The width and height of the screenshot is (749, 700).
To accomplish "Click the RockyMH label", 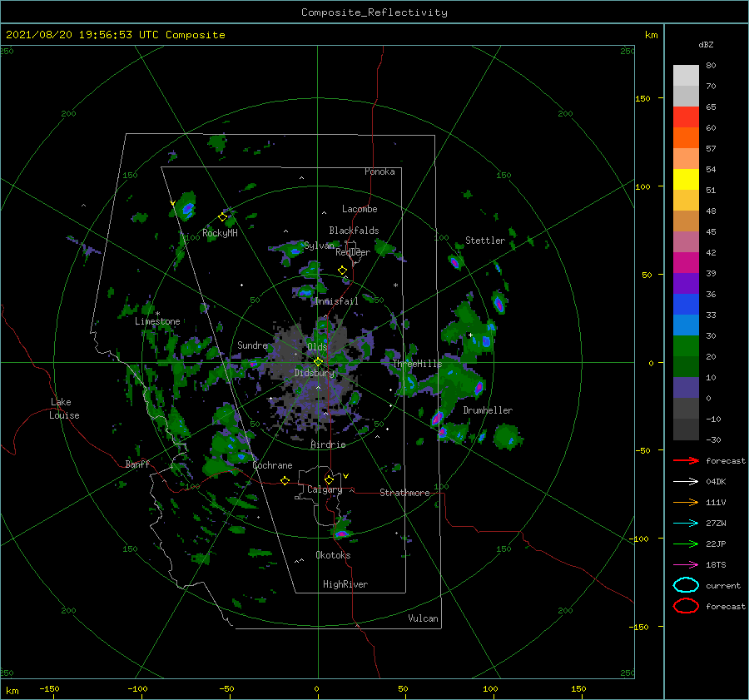I will click(x=220, y=233).
